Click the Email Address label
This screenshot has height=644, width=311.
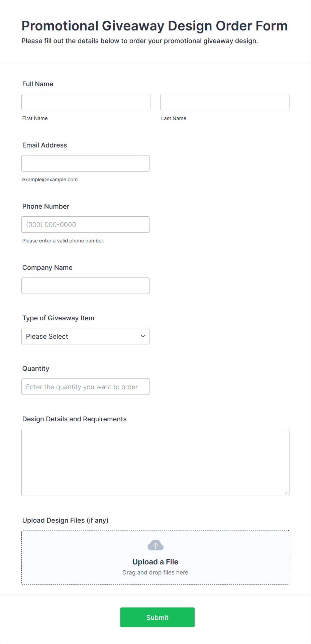[x=45, y=145]
